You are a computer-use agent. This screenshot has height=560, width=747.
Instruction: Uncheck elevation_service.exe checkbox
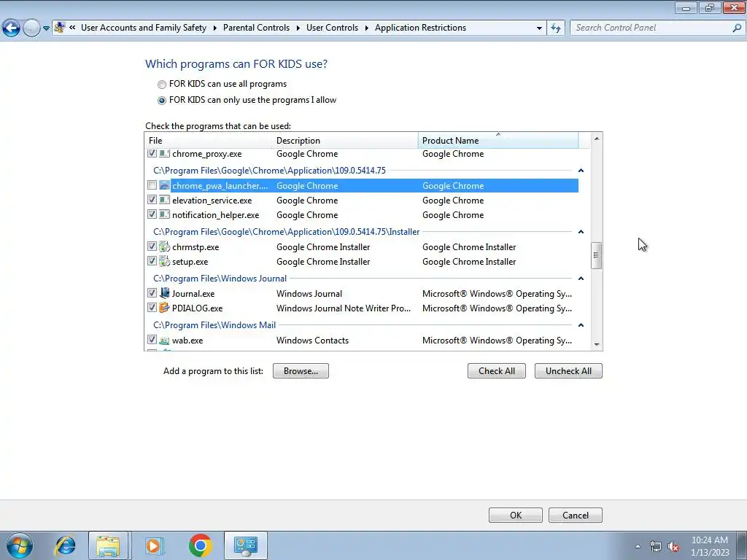click(152, 200)
